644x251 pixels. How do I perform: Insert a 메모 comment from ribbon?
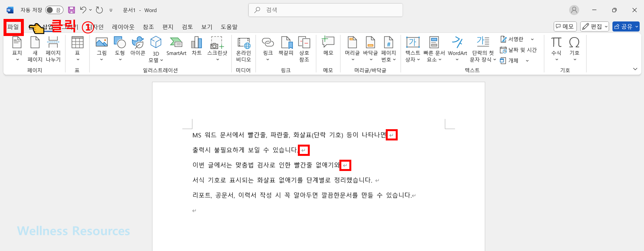coord(328,47)
